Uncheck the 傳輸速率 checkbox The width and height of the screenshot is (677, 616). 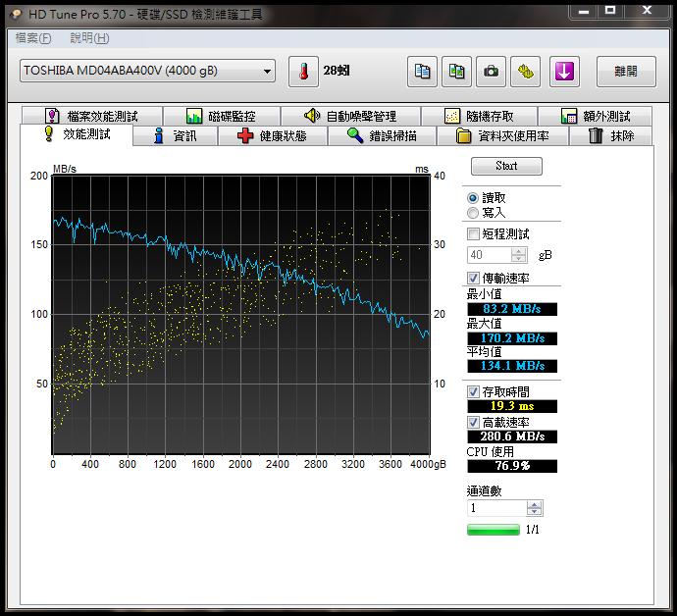474,279
